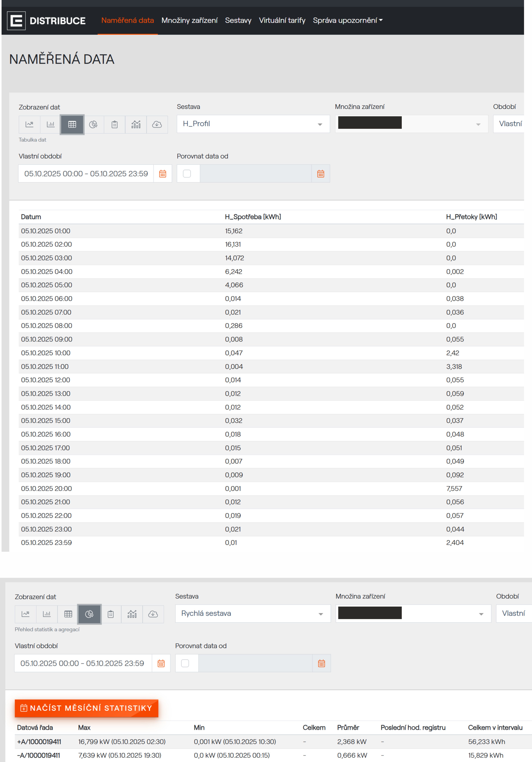
Task: Open the Množiny zařízení tab
Action: [x=189, y=21]
